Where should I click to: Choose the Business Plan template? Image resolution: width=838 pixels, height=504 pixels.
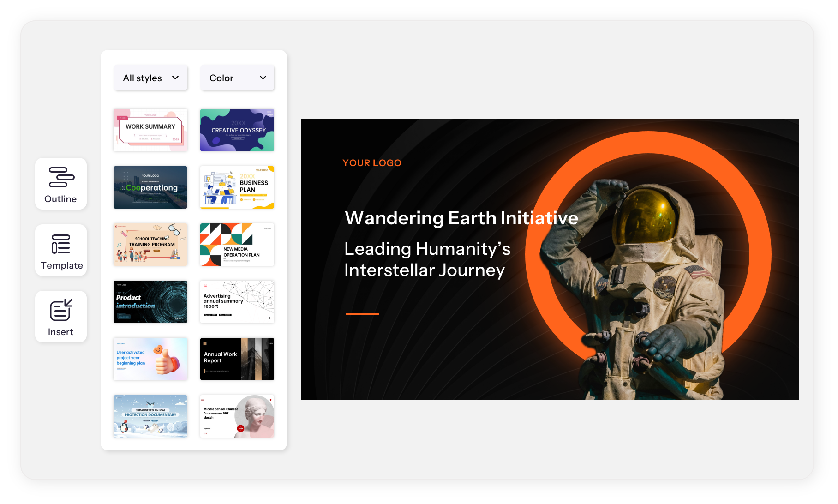point(237,187)
